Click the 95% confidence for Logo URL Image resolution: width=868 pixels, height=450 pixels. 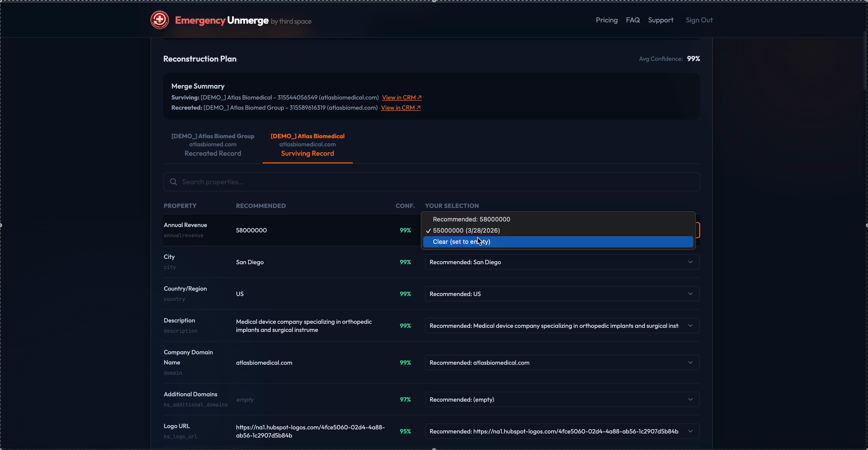pos(405,431)
